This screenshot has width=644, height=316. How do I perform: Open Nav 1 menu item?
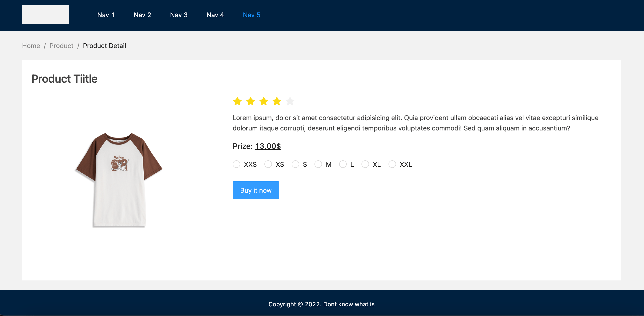(x=106, y=15)
